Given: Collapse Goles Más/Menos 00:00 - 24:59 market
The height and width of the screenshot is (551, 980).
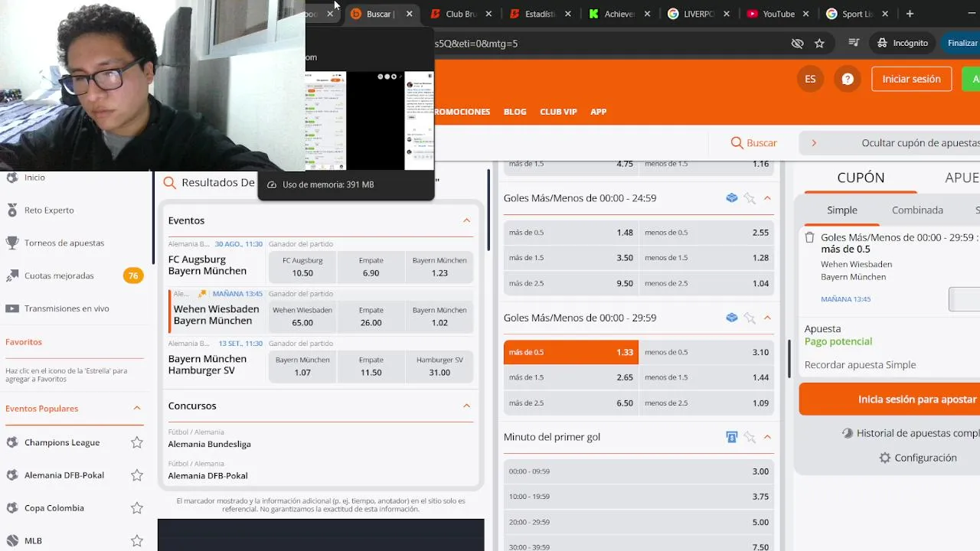Looking at the screenshot, I should pos(767,198).
